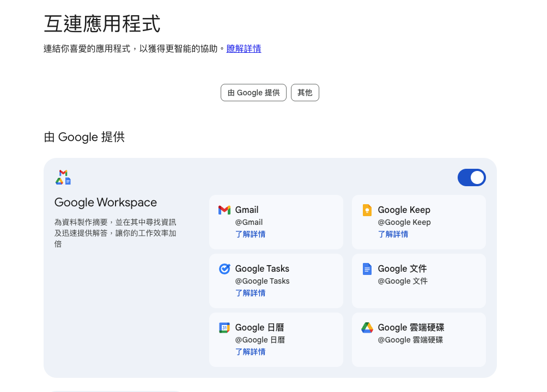Viewport: 547px width, 392px height.
Task: Click the Google 雲端硬碟 app card
Action: point(418,339)
